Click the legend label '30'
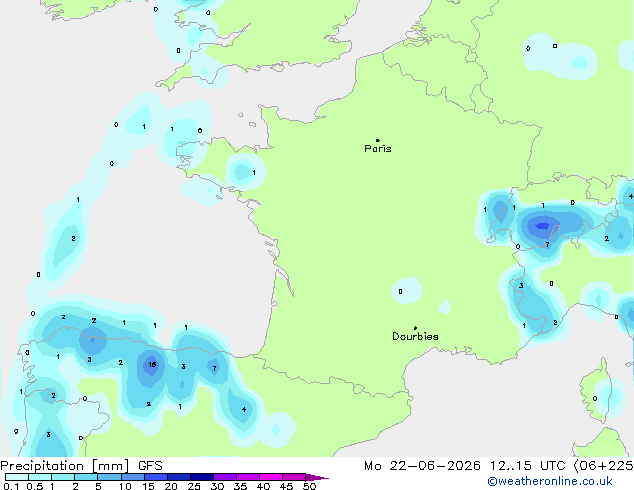This screenshot has width=634, height=490. point(217,486)
